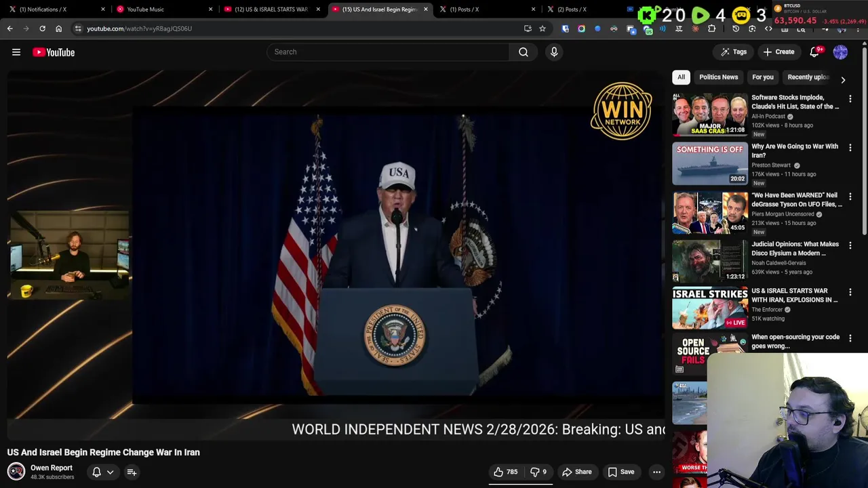Open the YouTube hamburger guide menu
868x488 pixels.
(x=16, y=52)
